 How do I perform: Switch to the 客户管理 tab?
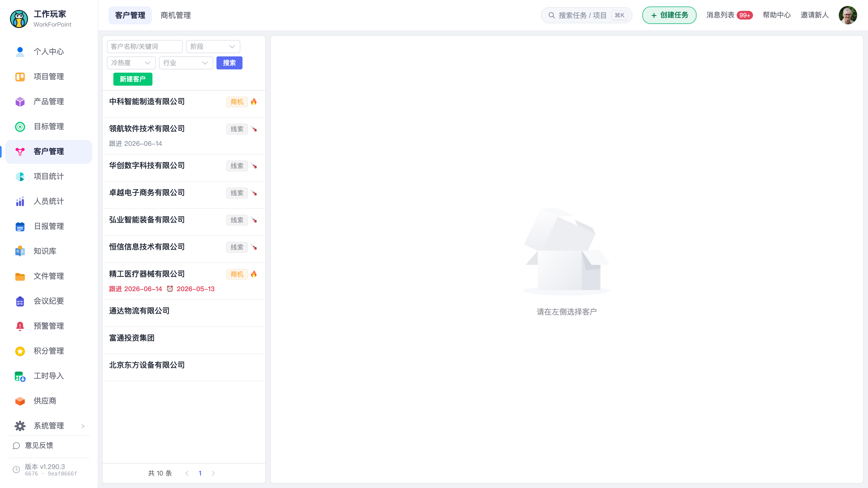point(130,15)
